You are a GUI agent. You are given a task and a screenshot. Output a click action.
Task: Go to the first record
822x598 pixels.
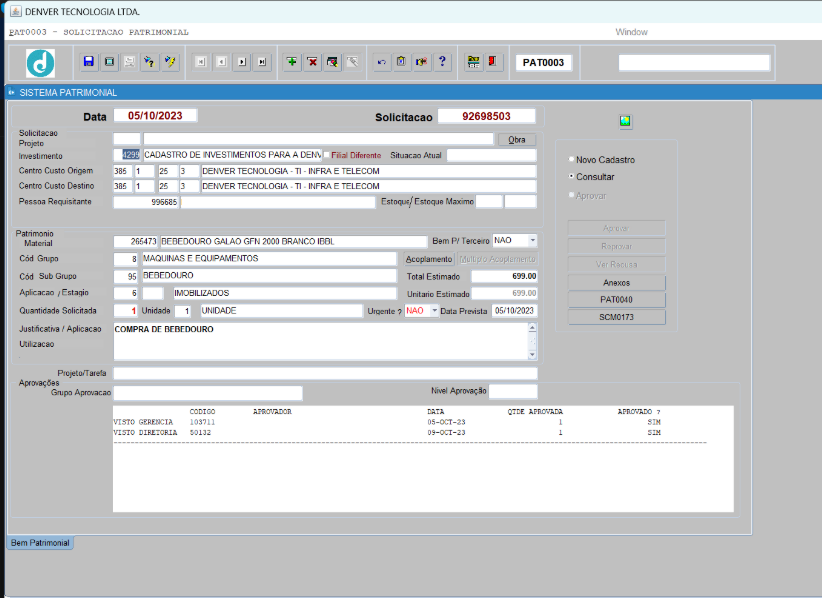[201, 62]
